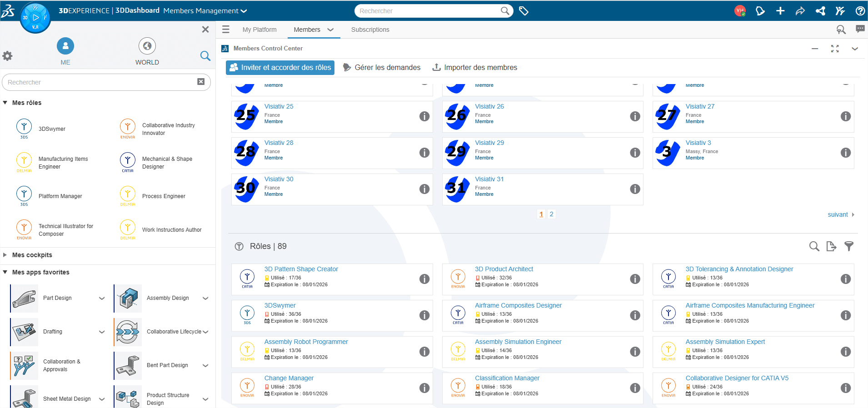Go to members page 2

[x=551, y=214]
